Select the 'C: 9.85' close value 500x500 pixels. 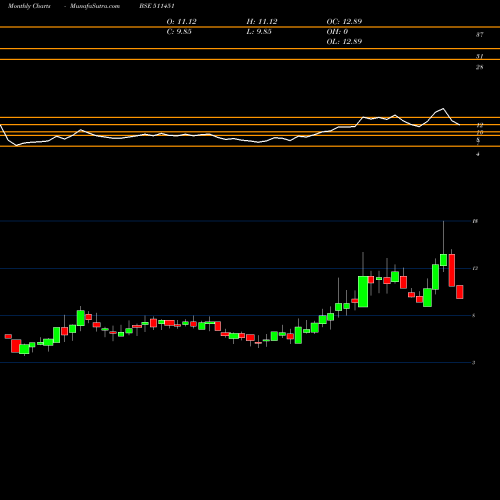(x=179, y=32)
